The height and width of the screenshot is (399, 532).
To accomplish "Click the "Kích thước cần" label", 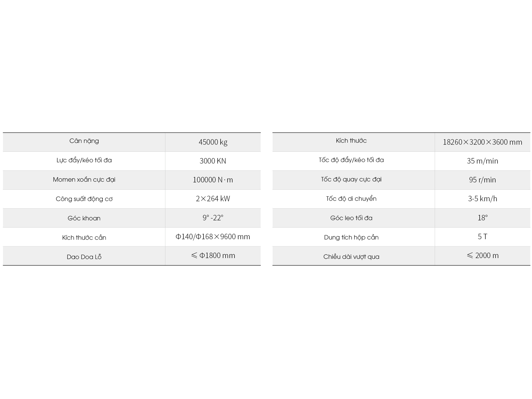I will tap(84, 238).
